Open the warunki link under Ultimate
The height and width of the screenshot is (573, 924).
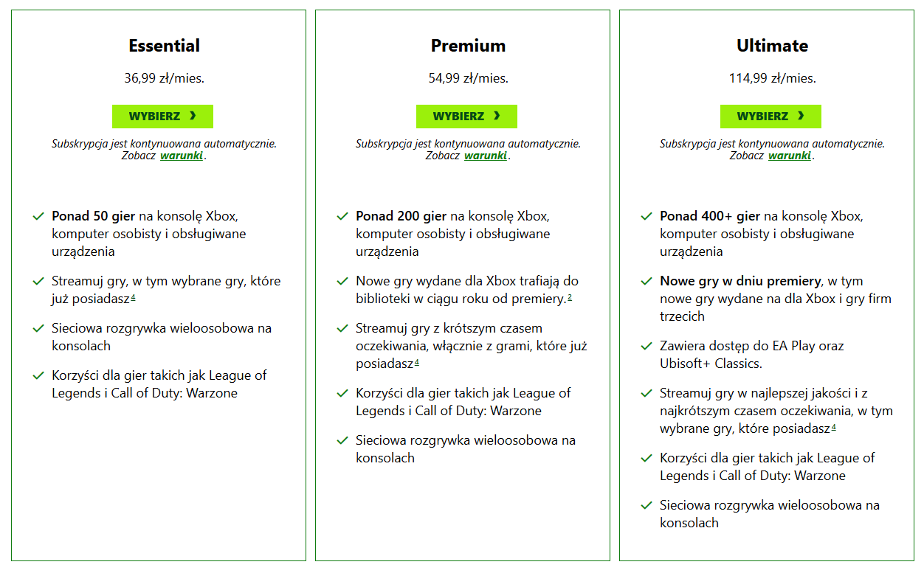point(790,156)
